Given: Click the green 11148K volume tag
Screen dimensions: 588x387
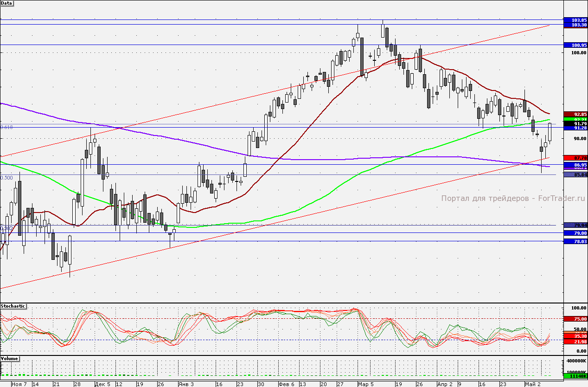Looking at the screenshot, I should tap(575, 375).
